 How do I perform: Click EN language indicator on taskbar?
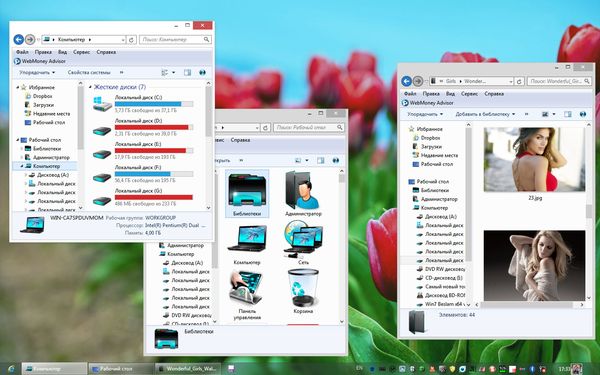click(359, 368)
